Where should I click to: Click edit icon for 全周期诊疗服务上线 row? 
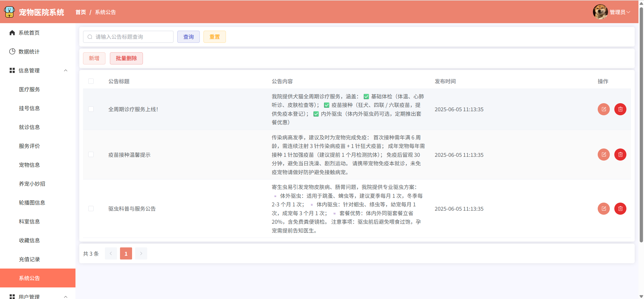[603, 109]
